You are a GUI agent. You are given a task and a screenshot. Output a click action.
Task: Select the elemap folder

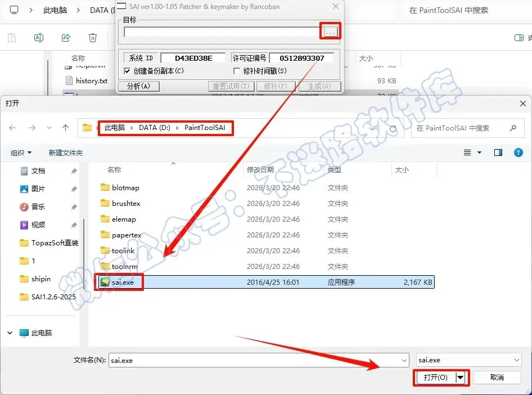pyautogui.click(x=119, y=219)
